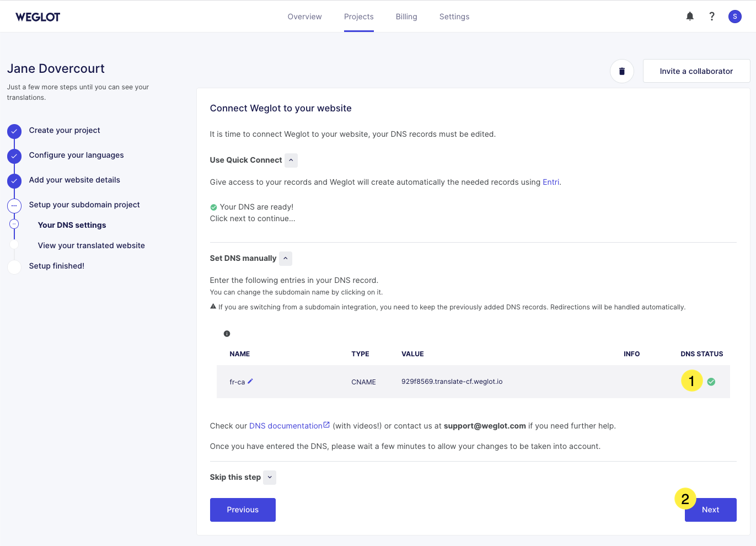Image resolution: width=756 pixels, height=546 pixels.
Task: Click the DNS STATUS column header
Action: [701, 354]
